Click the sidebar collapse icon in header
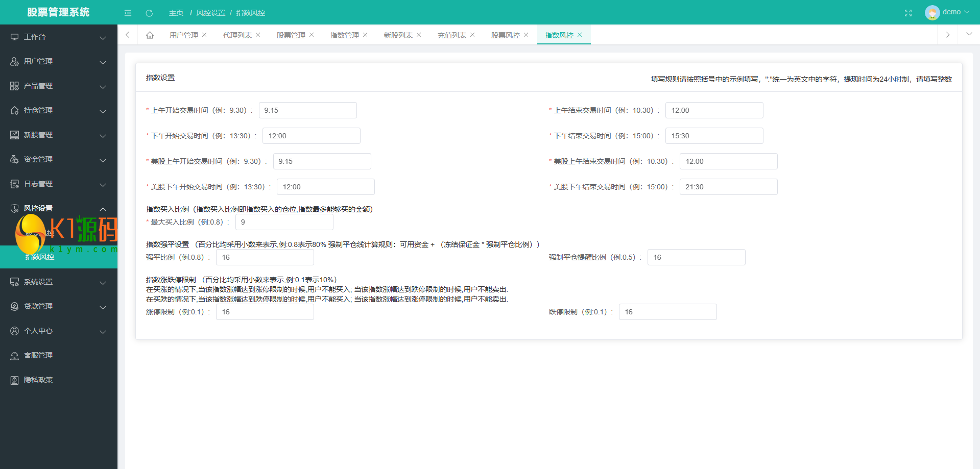This screenshot has height=469, width=980. [128, 13]
